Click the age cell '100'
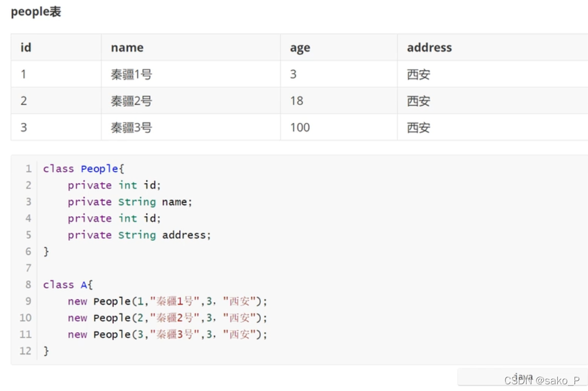The height and width of the screenshot is (391, 588). tap(300, 127)
